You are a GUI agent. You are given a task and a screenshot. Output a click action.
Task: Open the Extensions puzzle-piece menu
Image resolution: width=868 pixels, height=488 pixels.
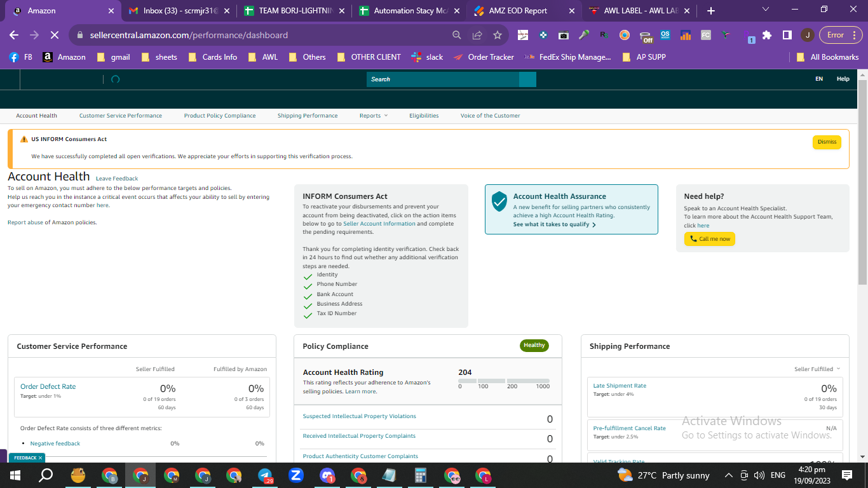coord(767,35)
